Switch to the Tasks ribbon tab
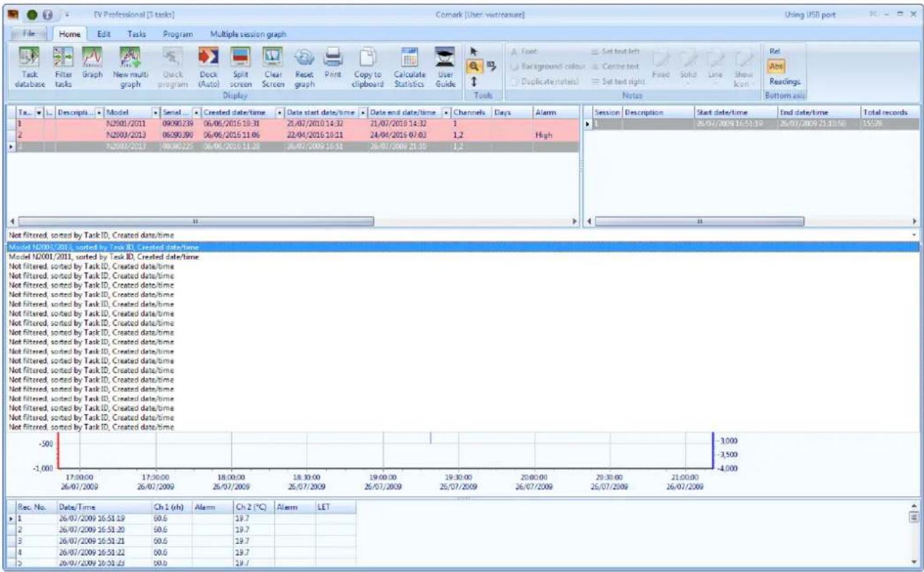 (137, 33)
